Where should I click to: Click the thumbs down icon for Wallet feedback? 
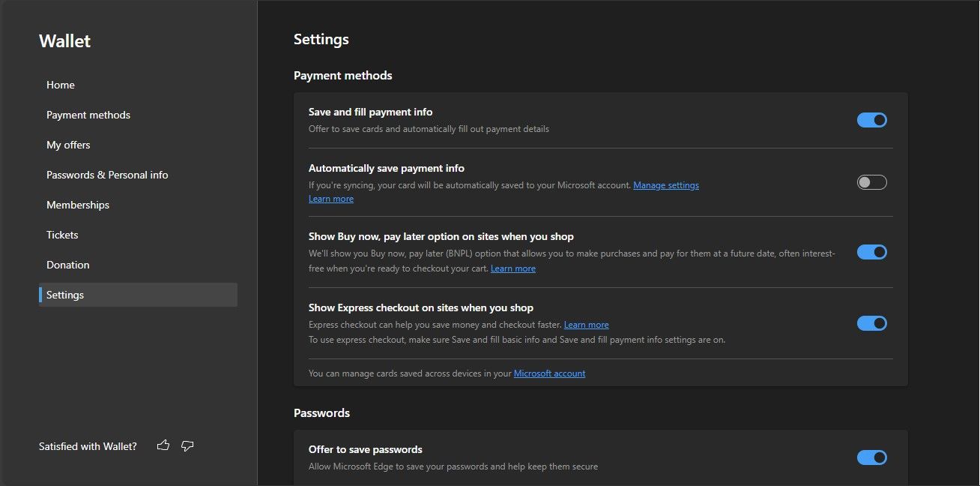187,445
